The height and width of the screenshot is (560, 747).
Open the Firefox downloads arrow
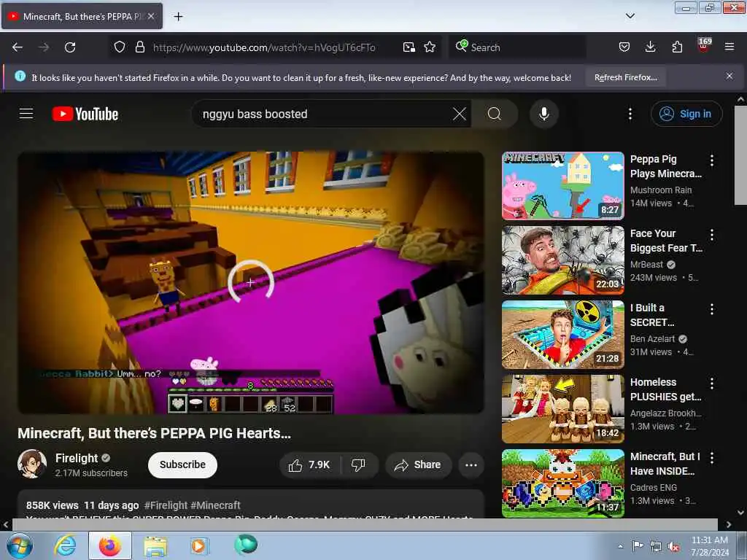[650, 47]
